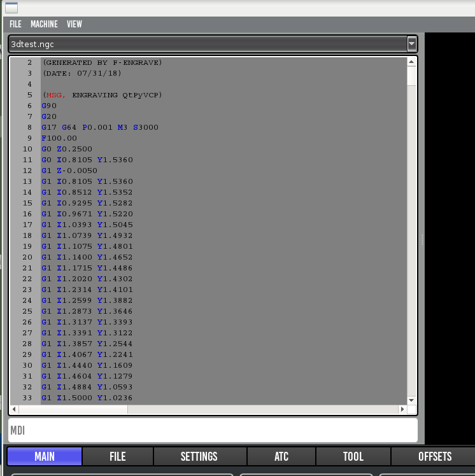This screenshot has width=475, height=476.
Task: Select line '(DATE: 07/31/18)'
Action: [x=82, y=73]
